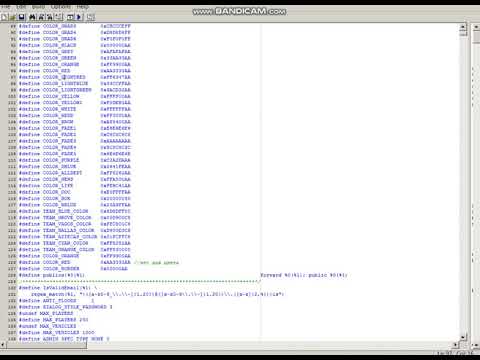The height and width of the screenshot is (360, 480).
Task: Open the Build menu
Action: coord(38,7)
